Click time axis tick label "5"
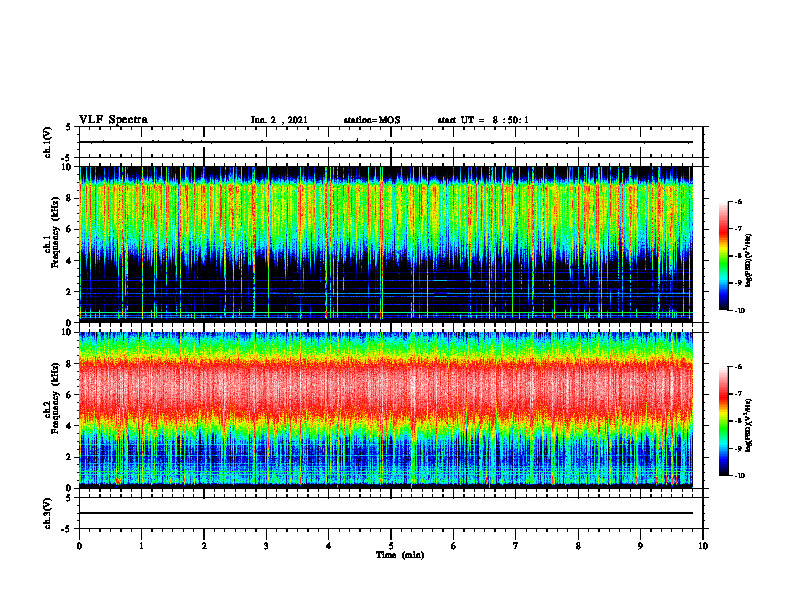792x612 pixels. [391, 546]
